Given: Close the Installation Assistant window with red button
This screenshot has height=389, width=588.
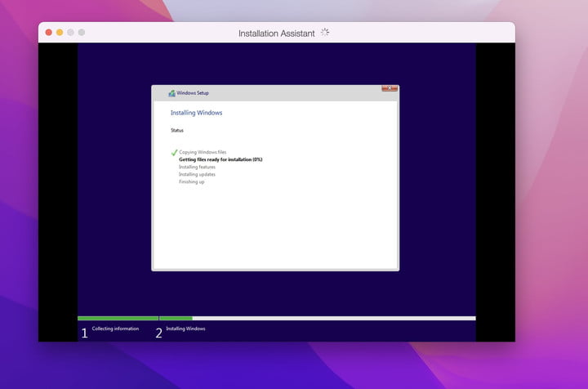Looking at the screenshot, I should (x=49, y=33).
